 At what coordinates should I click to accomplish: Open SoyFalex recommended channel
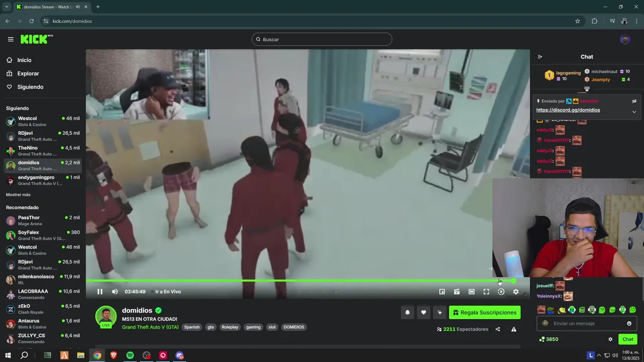coord(42,235)
